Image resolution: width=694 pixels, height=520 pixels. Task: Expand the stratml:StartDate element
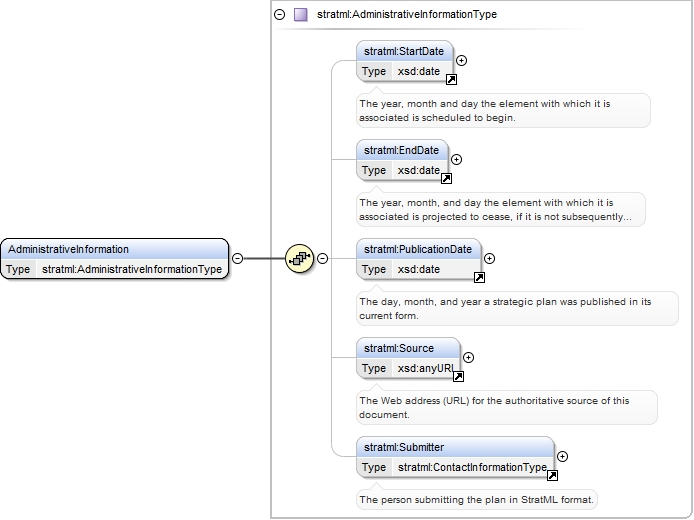pyautogui.click(x=461, y=61)
